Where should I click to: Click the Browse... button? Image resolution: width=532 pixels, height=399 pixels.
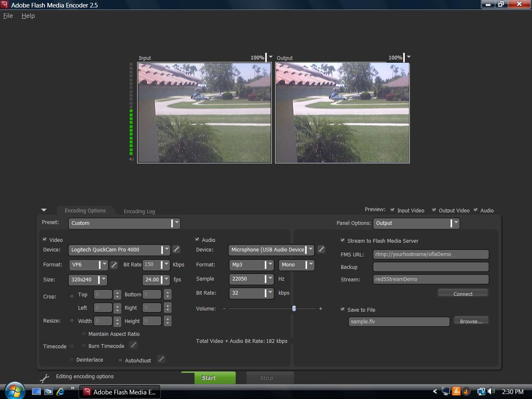click(x=471, y=321)
